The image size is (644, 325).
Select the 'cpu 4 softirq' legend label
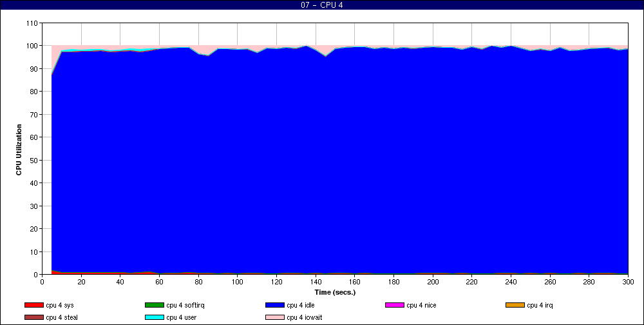[x=185, y=305]
